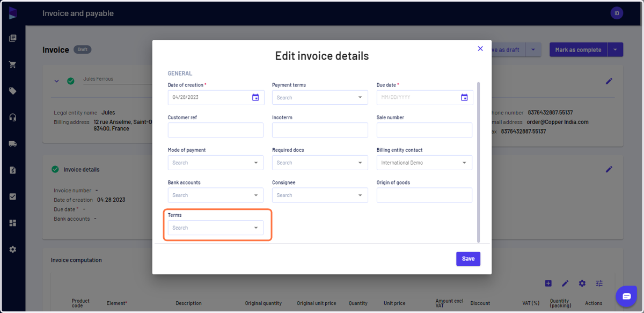The width and height of the screenshot is (644, 313).
Task: Open the Terms dropdown
Action: pos(216,228)
